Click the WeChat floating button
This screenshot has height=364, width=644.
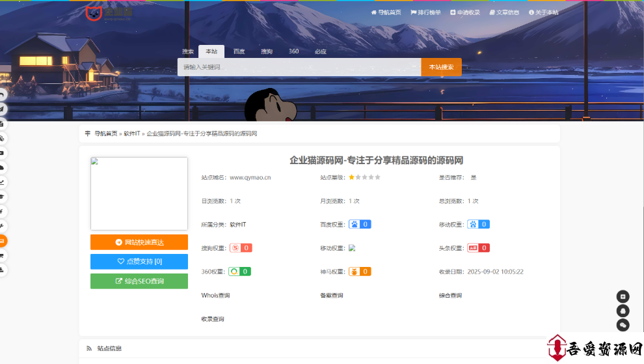pos(623,325)
